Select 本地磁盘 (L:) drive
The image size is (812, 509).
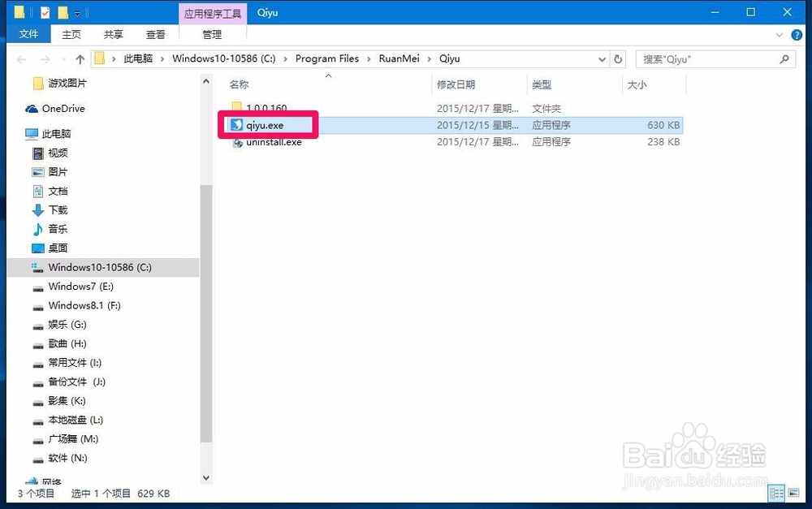click(76, 420)
